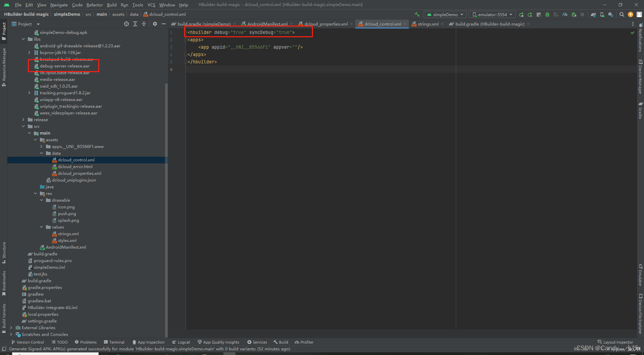Click the Profile app speedometer icon
Image resolution: width=644 pixels, height=355 pixels.
click(x=565, y=14)
